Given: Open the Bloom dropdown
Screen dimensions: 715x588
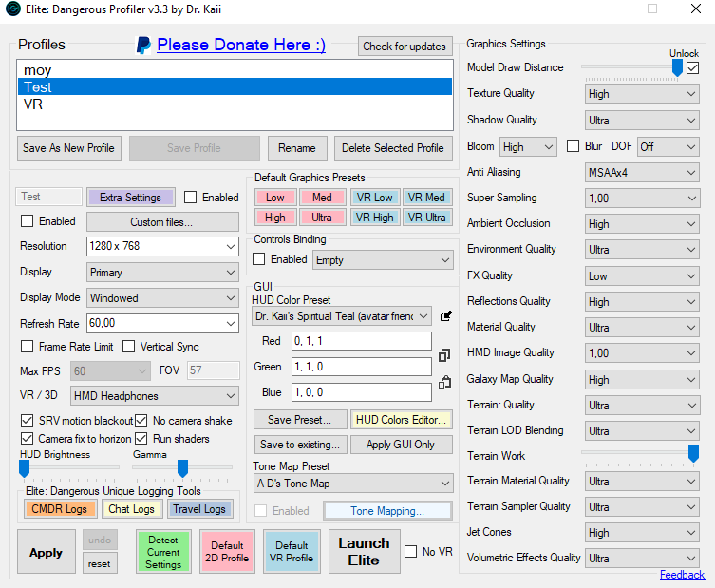Looking at the screenshot, I should pos(528,147).
